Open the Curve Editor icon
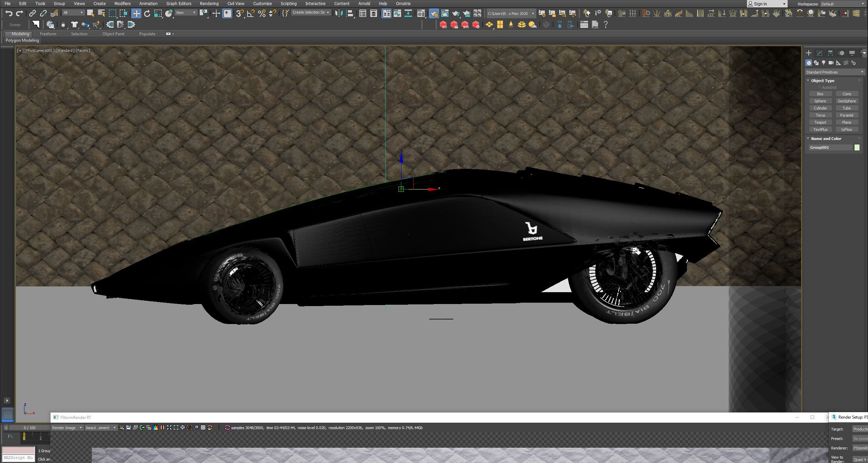This screenshot has width=868, height=463. [x=397, y=13]
